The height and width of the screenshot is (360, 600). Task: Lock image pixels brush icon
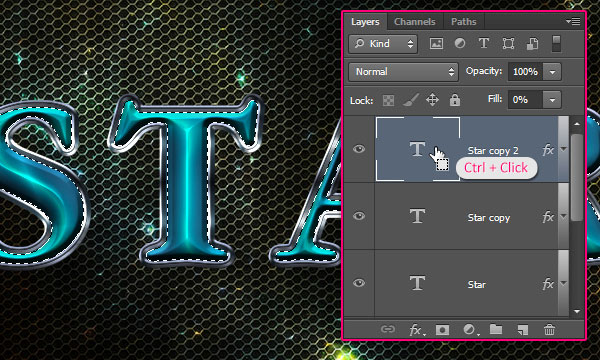click(x=411, y=100)
